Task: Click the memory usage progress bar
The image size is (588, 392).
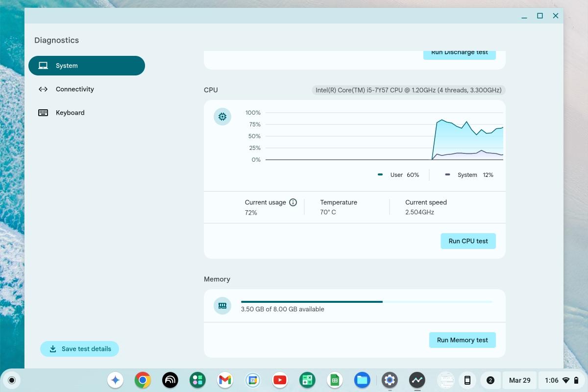Action: click(367, 302)
